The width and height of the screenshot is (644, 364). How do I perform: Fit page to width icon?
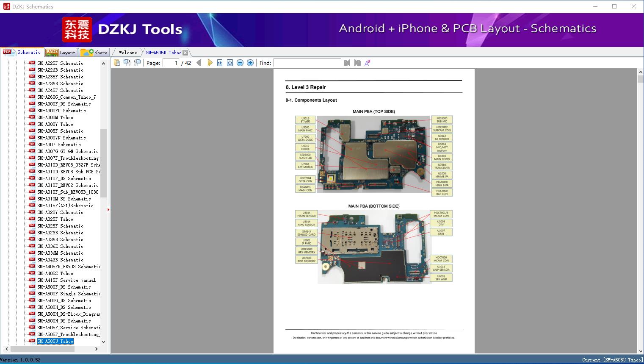(220, 63)
